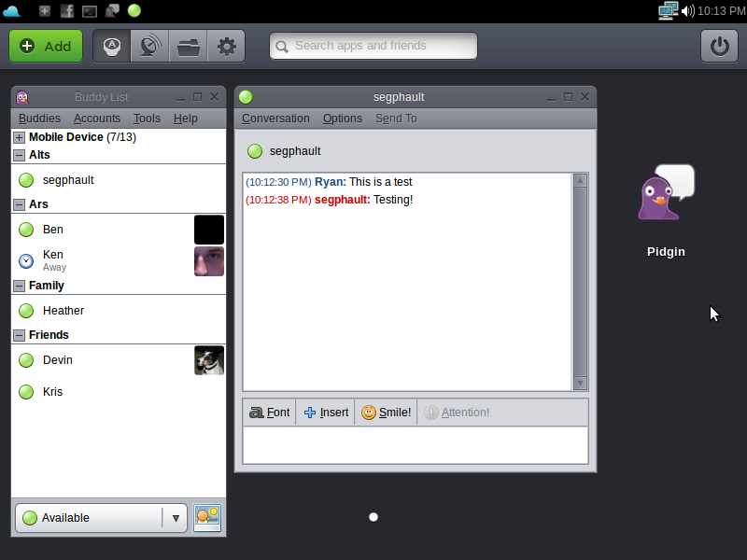Click the chat app icon in top panel

112,10
